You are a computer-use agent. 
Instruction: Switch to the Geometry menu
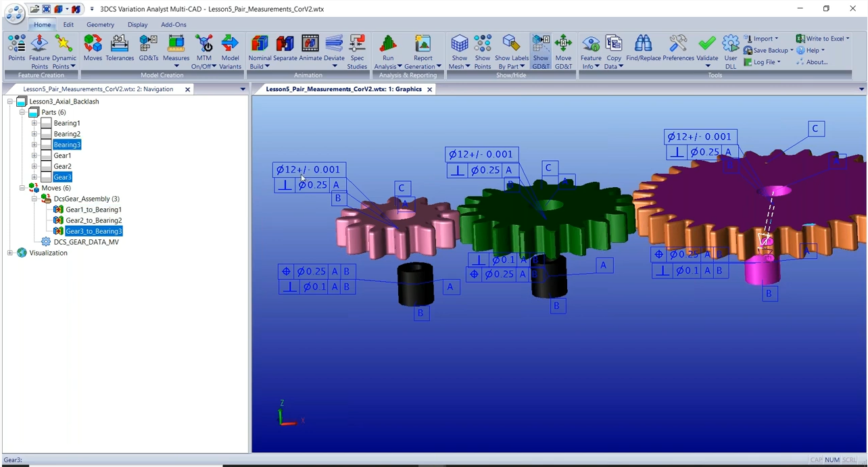tap(100, 24)
